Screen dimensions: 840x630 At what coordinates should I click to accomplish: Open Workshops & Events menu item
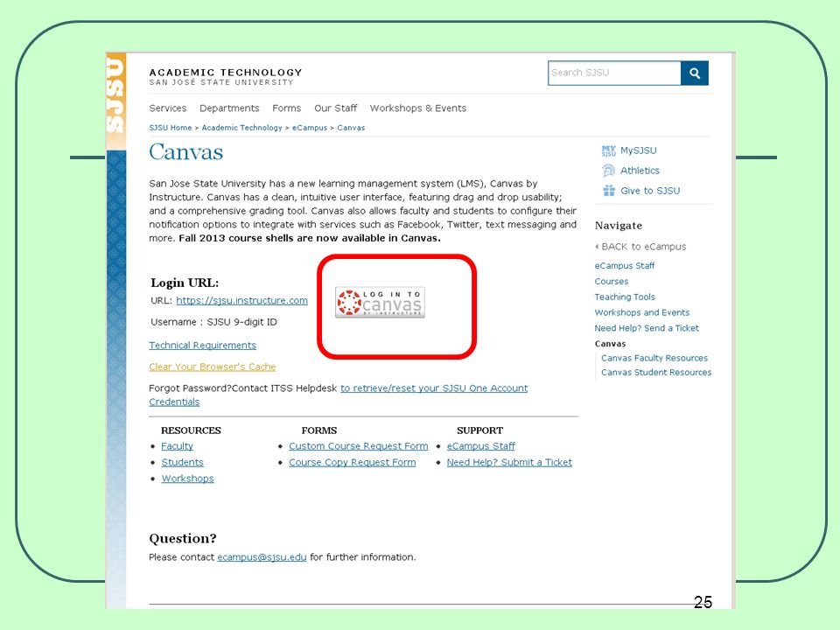(x=418, y=108)
